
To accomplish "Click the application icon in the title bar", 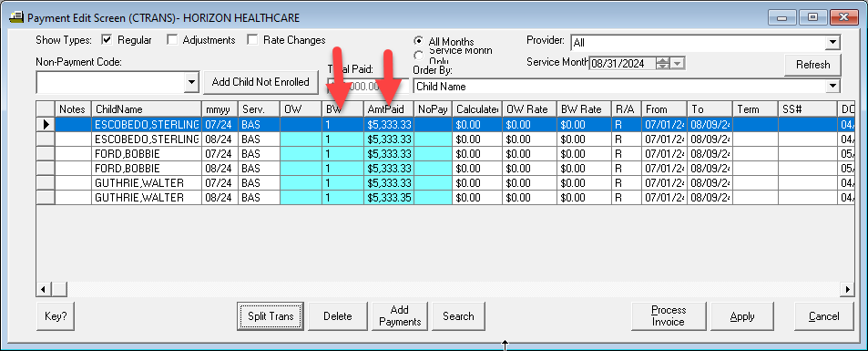I will (17, 17).
